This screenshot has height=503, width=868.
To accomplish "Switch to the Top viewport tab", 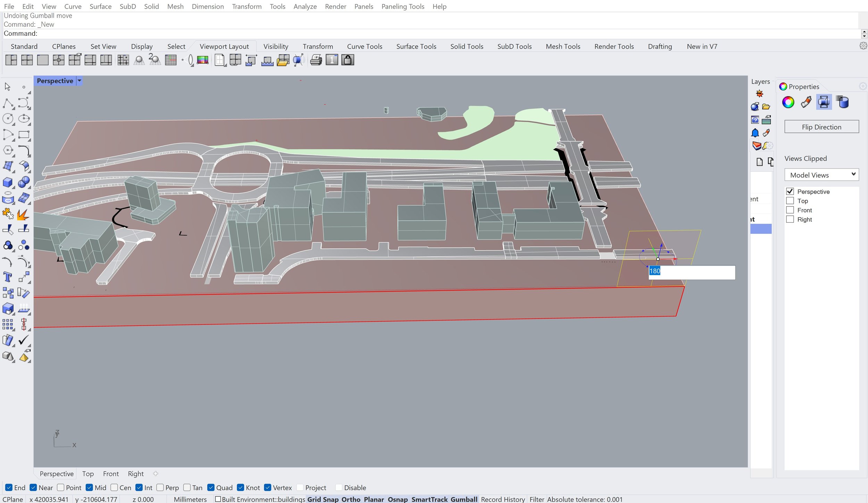I will pos(88,474).
